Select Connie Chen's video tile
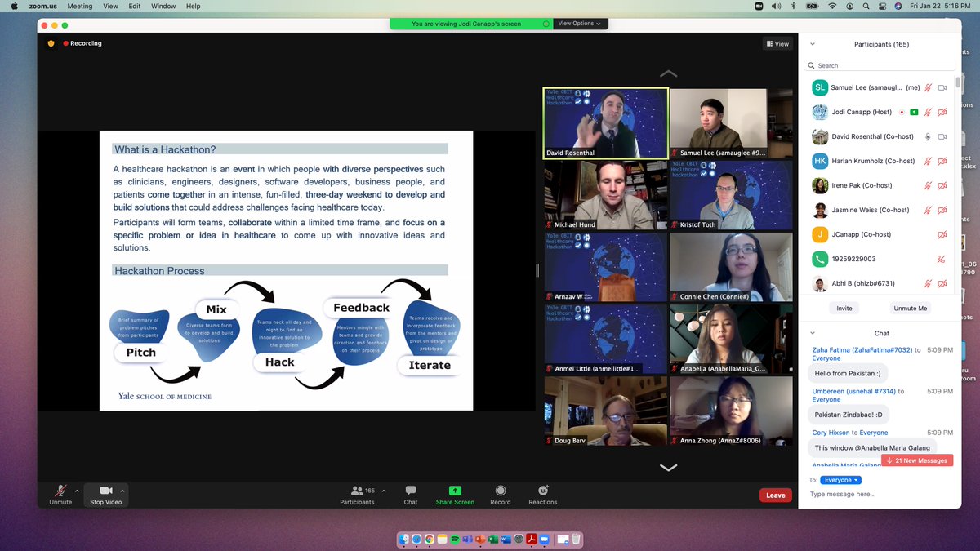Image resolution: width=980 pixels, height=551 pixels. click(x=731, y=267)
